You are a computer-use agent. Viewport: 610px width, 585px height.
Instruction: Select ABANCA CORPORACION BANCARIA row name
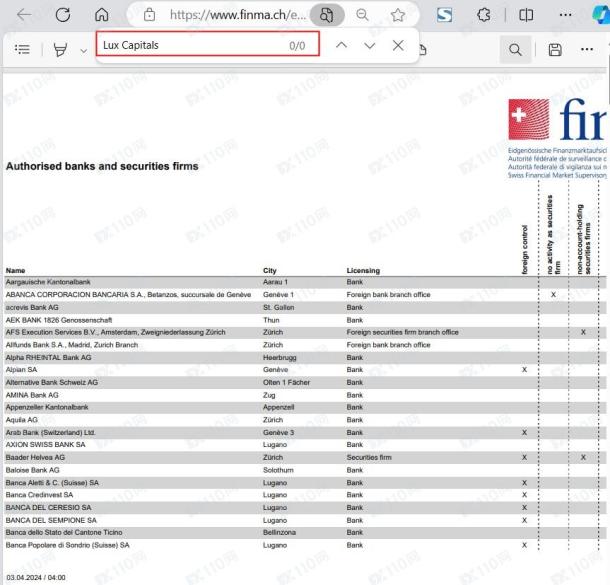tap(128, 295)
